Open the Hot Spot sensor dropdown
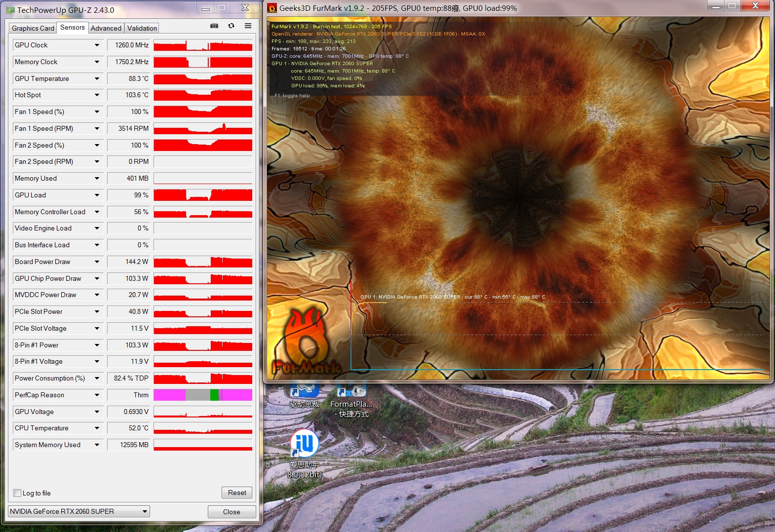 pyautogui.click(x=97, y=95)
